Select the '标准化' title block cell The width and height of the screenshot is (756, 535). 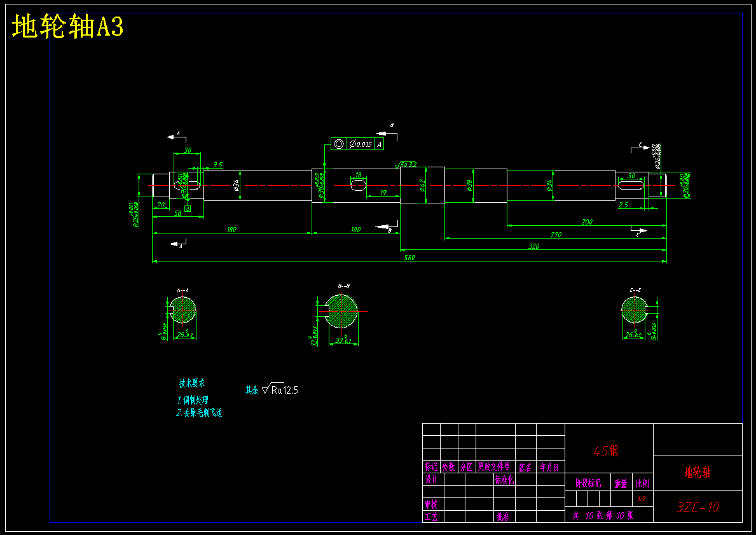[504, 480]
